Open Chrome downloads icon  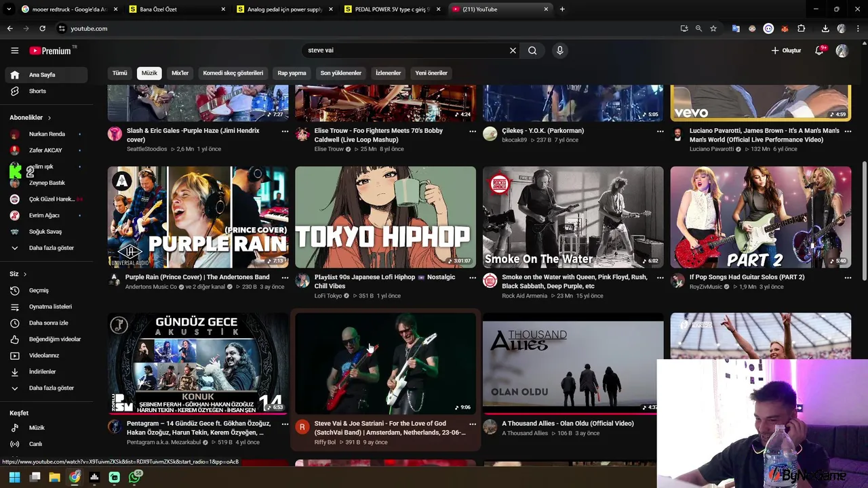click(825, 28)
